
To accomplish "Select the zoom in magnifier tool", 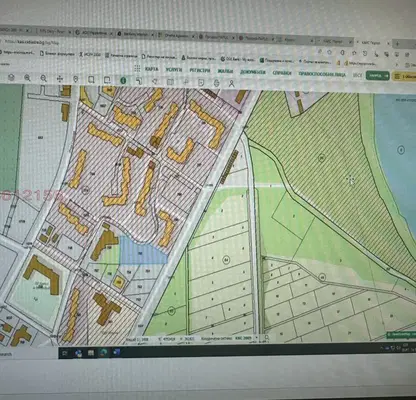I will pyautogui.click(x=27, y=78).
